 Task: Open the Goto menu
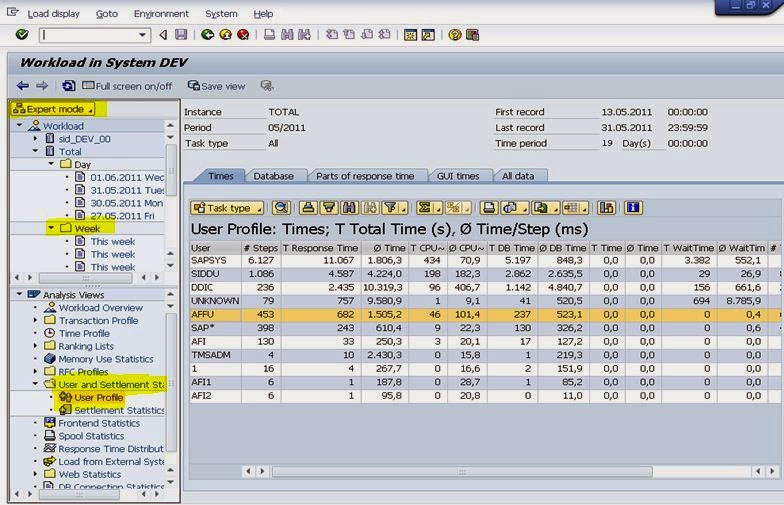pyautogui.click(x=107, y=14)
